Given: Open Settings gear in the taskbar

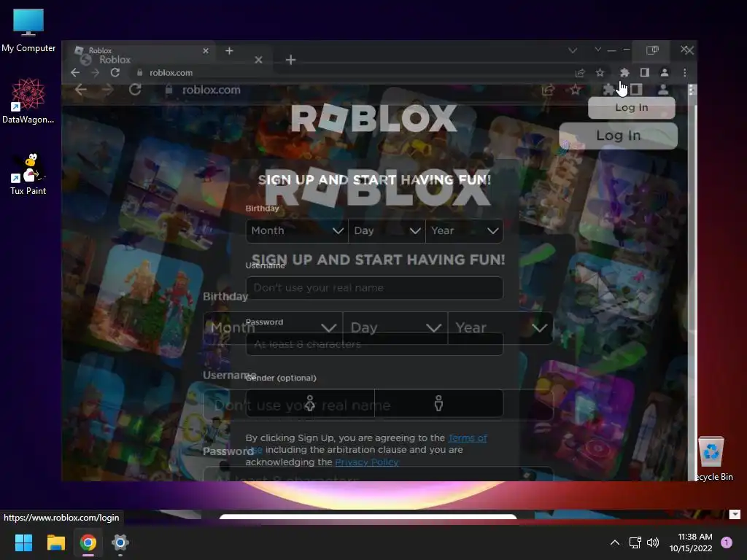Looking at the screenshot, I should point(120,542).
